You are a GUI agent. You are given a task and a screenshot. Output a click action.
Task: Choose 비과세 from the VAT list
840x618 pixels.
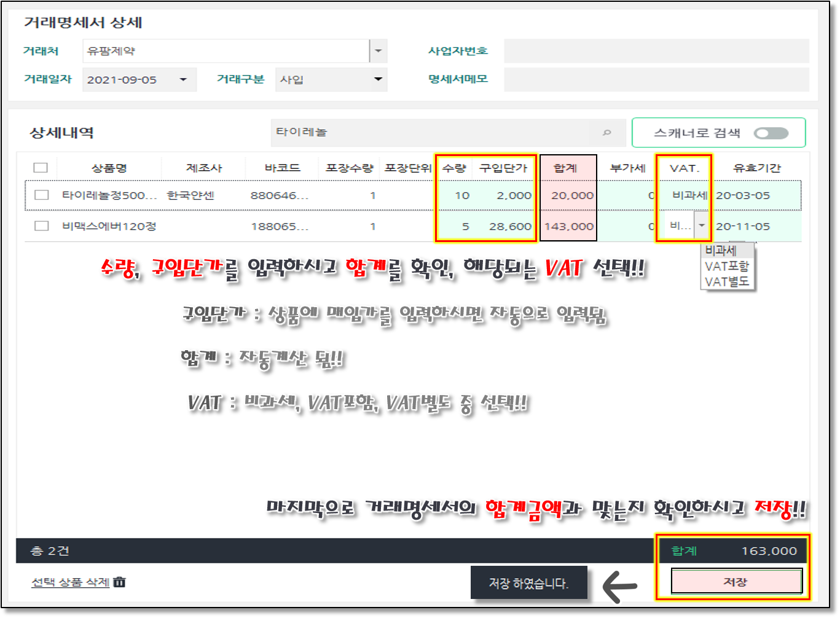point(721,251)
